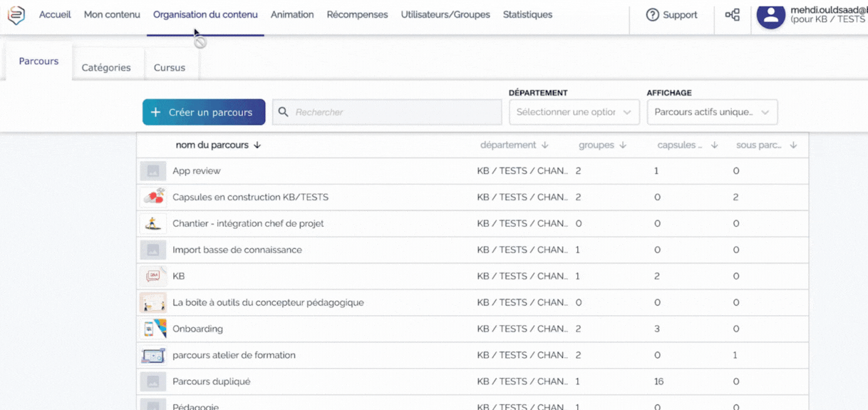The width and height of the screenshot is (868, 410).
Task: Click Créer un parcours button
Action: 204,112
